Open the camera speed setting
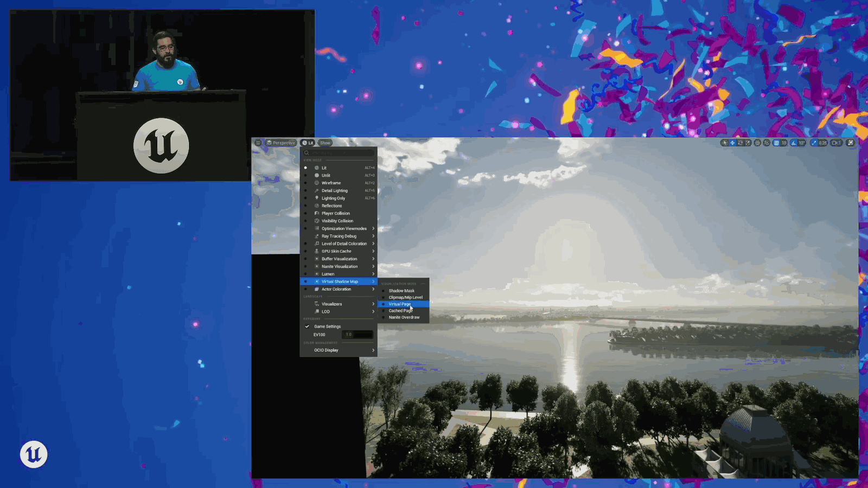Screen dimensions: 868x488 [837, 143]
